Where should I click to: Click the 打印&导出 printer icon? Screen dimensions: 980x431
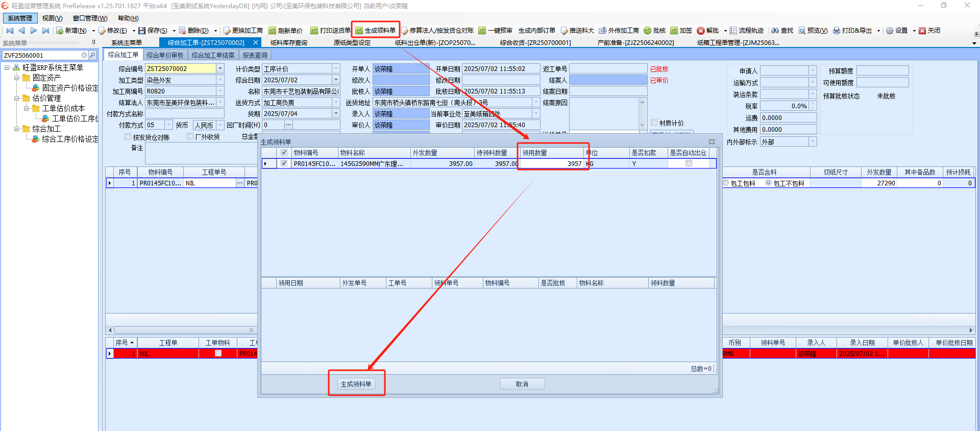(x=837, y=31)
